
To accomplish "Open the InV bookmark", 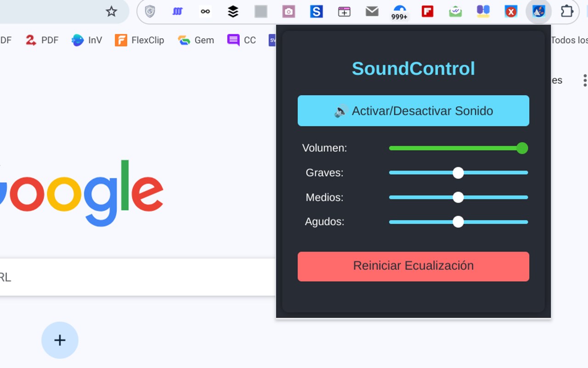I will [x=87, y=40].
